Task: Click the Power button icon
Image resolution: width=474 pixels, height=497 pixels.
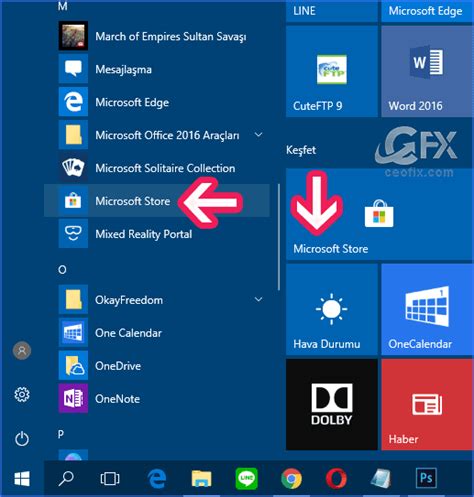Action: [x=22, y=439]
